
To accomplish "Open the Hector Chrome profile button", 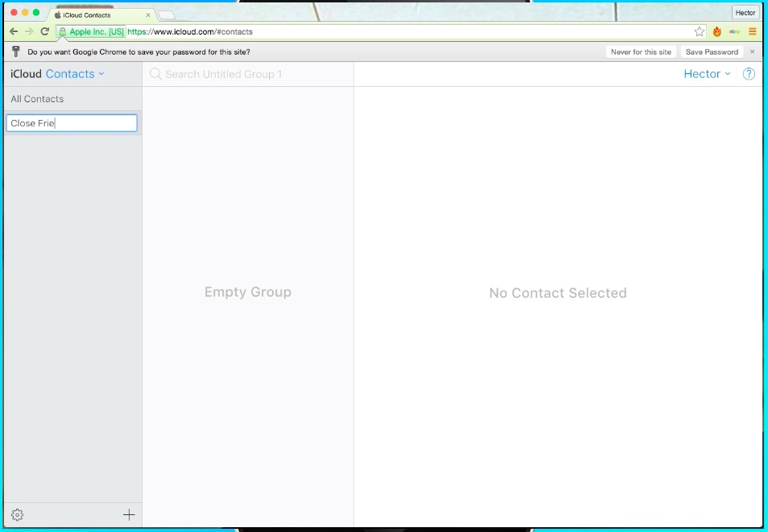I will click(745, 13).
